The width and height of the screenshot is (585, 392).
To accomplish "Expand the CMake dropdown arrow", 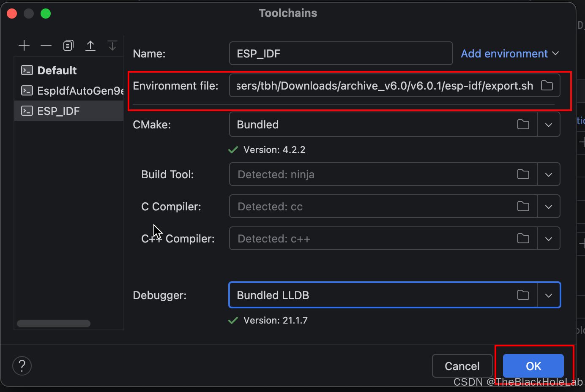I will pos(549,125).
